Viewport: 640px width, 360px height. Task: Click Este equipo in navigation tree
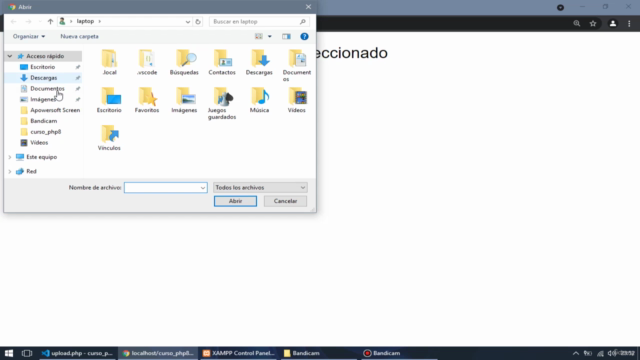pos(41,157)
